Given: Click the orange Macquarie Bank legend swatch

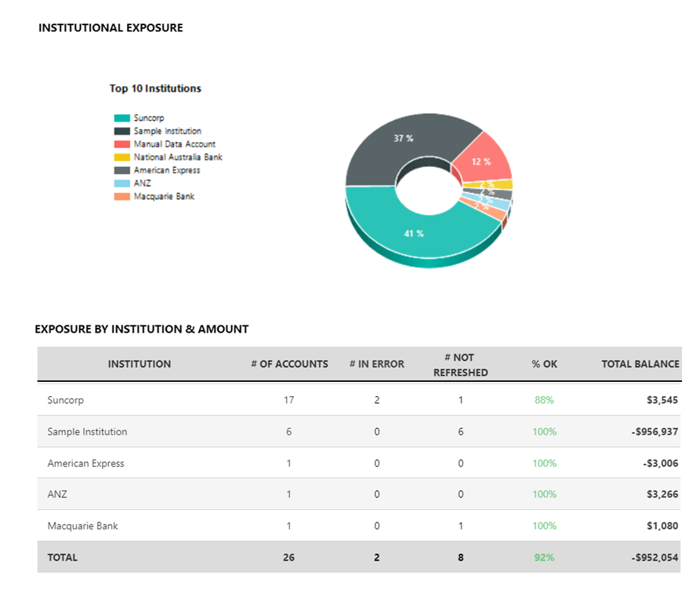Looking at the screenshot, I should (x=122, y=197).
